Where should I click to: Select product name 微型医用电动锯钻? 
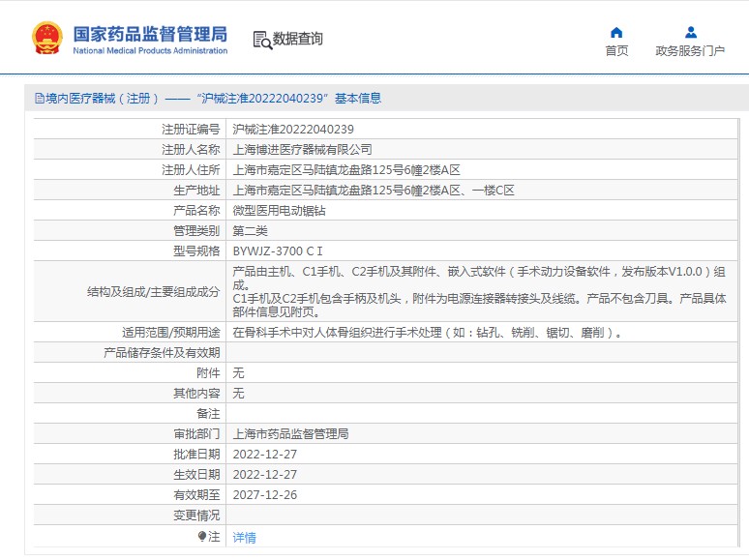tap(279, 211)
